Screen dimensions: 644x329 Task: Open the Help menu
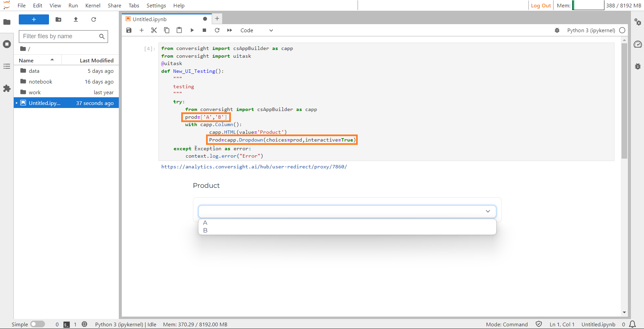pyautogui.click(x=179, y=5)
